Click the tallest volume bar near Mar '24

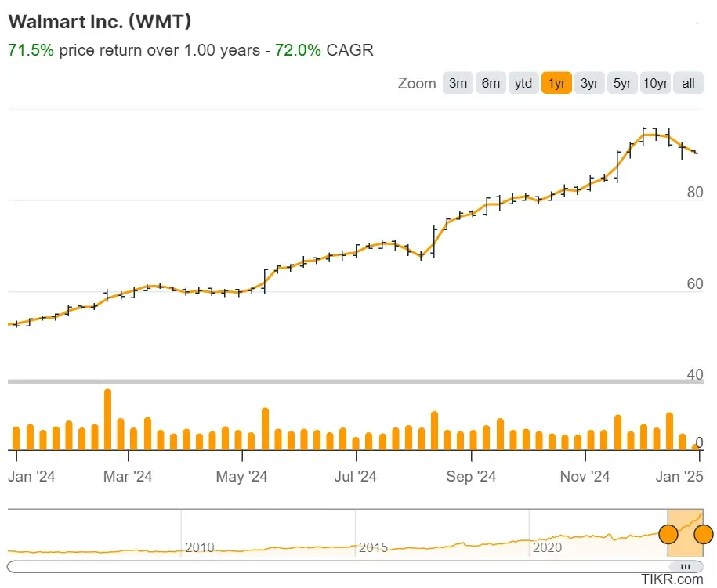click(107, 415)
